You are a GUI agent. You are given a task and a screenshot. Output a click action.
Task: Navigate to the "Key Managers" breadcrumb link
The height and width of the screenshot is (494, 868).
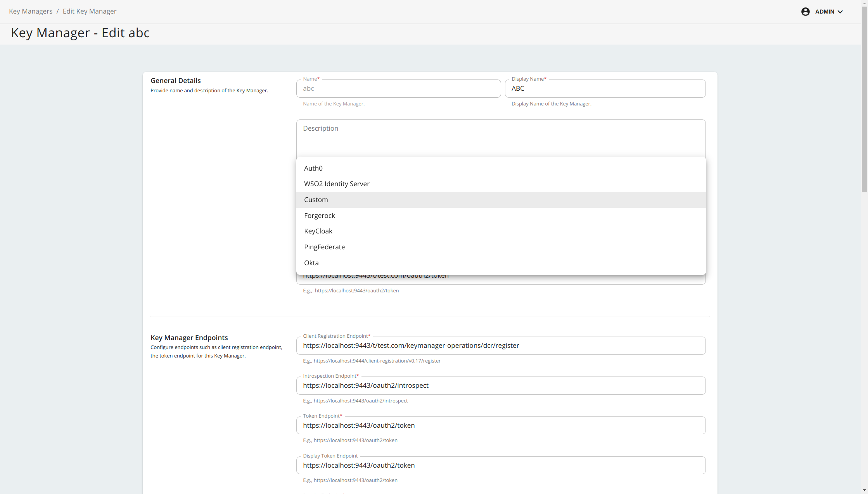tap(30, 11)
